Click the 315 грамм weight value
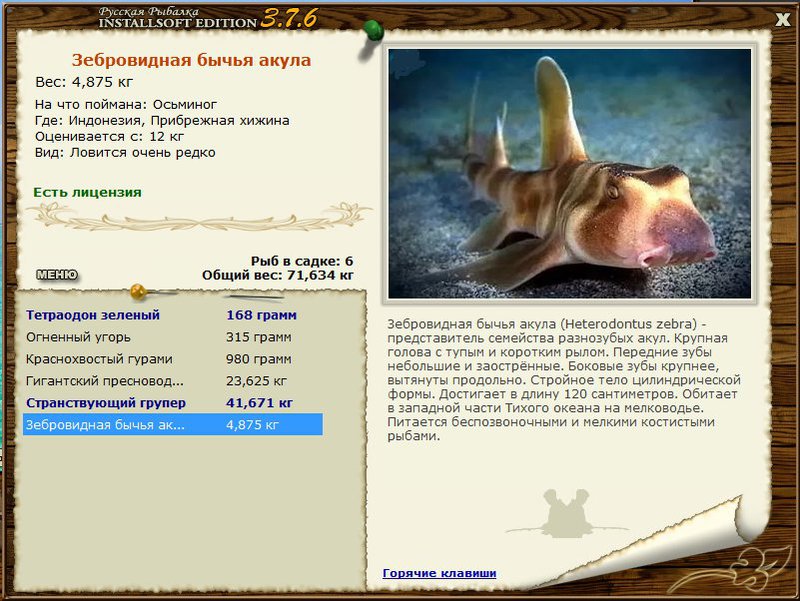 [259, 337]
